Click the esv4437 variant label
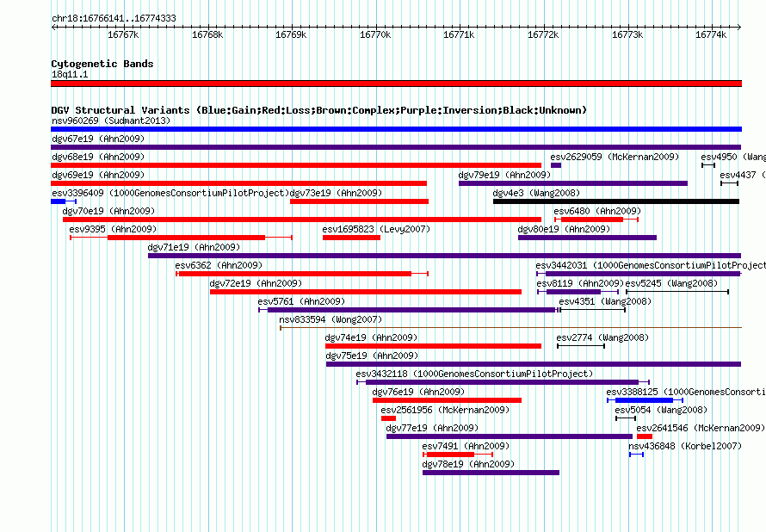Viewport: 766px width, 532px height. (x=743, y=175)
